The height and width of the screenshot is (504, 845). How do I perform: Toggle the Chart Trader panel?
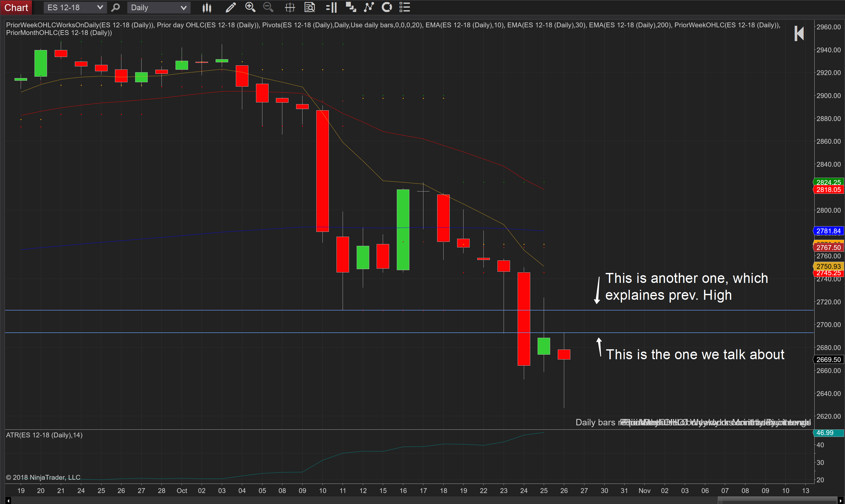pos(331,7)
